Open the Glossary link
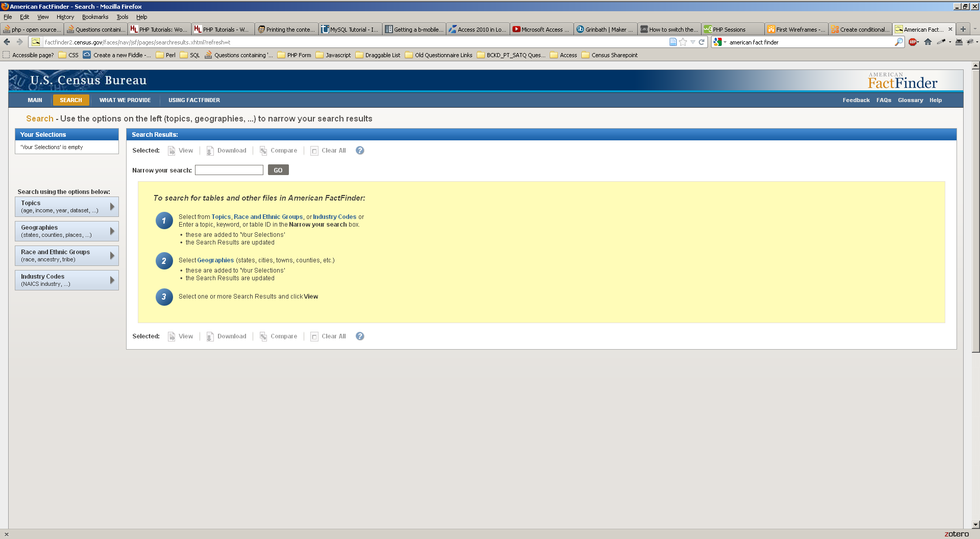 tap(910, 100)
